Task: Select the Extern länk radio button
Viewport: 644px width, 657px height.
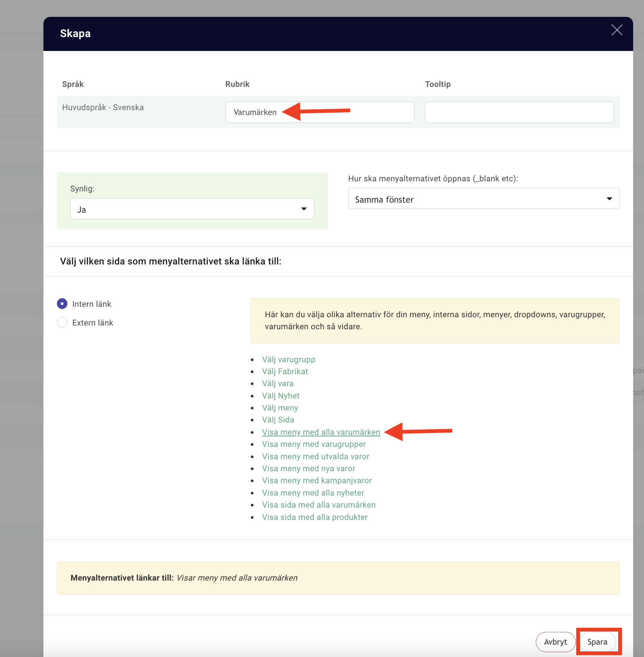Action: point(62,323)
